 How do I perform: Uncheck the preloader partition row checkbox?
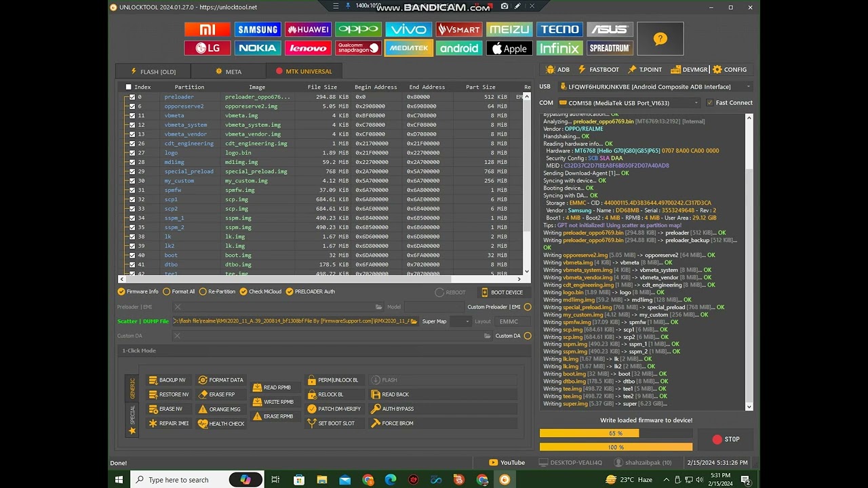pyautogui.click(x=132, y=97)
